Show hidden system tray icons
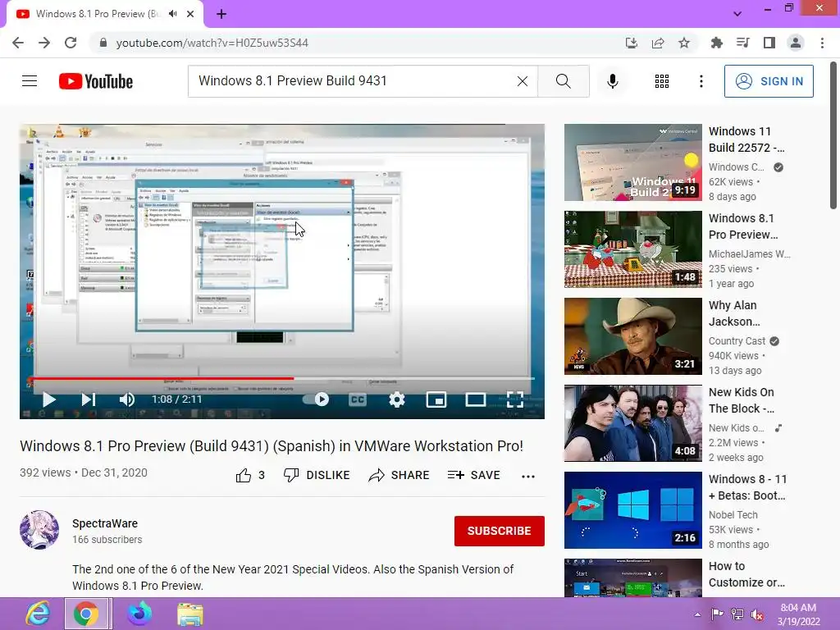Screen dimensions: 840x630 [x=697, y=614]
